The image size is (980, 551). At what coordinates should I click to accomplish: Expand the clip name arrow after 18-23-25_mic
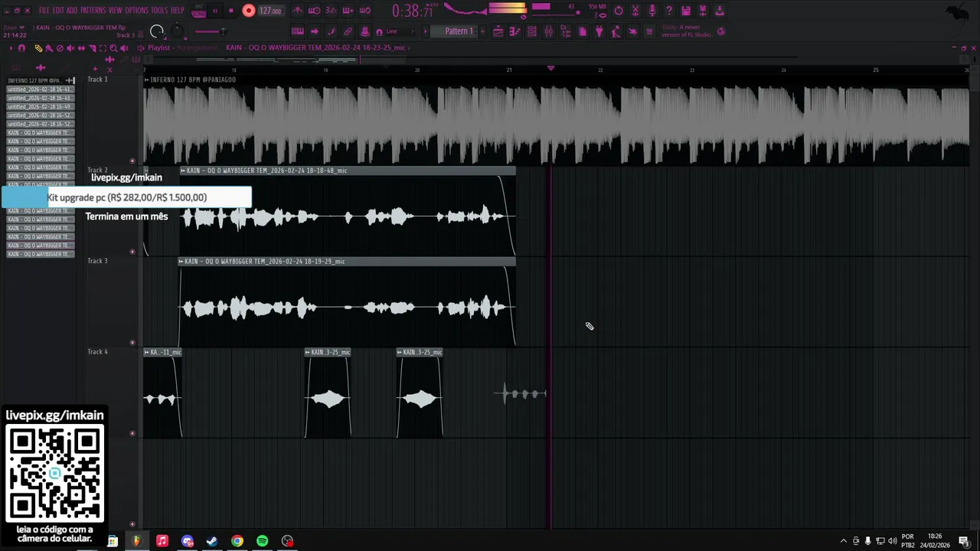coord(409,47)
